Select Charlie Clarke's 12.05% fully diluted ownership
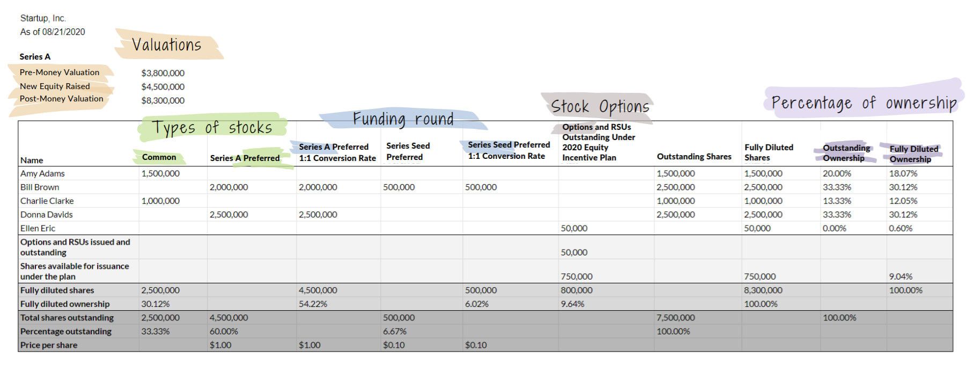 (x=903, y=201)
